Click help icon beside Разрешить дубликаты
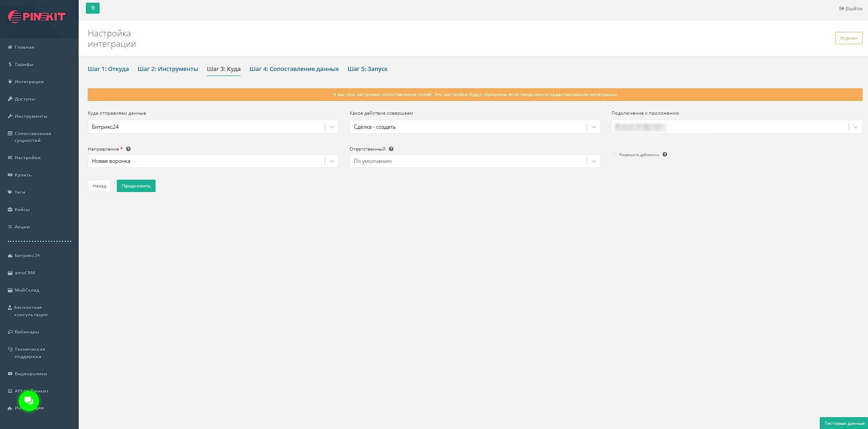 [x=665, y=155]
